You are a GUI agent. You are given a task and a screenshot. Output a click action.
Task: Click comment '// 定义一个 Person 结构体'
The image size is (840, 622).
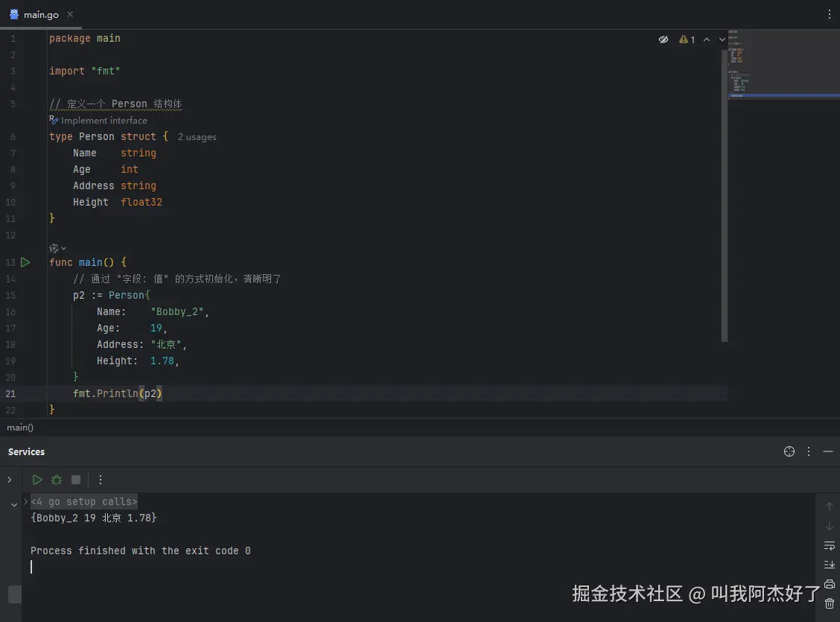(x=115, y=104)
